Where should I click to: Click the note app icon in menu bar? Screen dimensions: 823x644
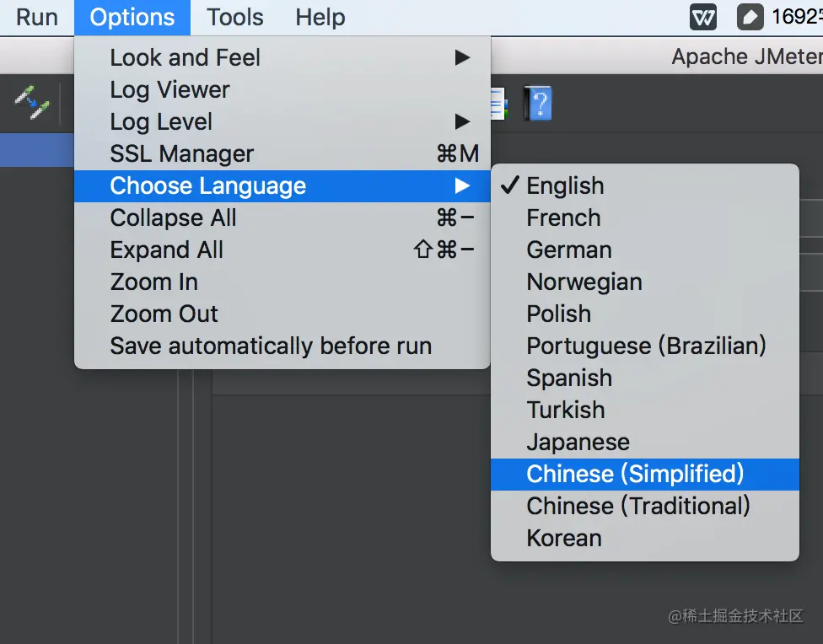pyautogui.click(x=750, y=18)
